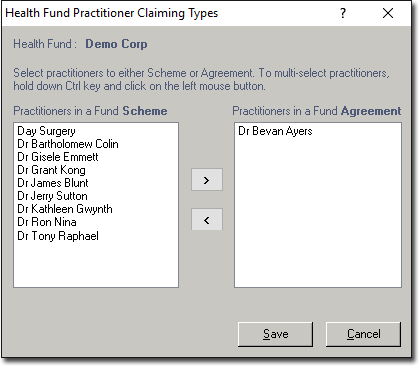Save the practitioner claiming types
Viewport: 419px width, 366px height.
[275, 334]
